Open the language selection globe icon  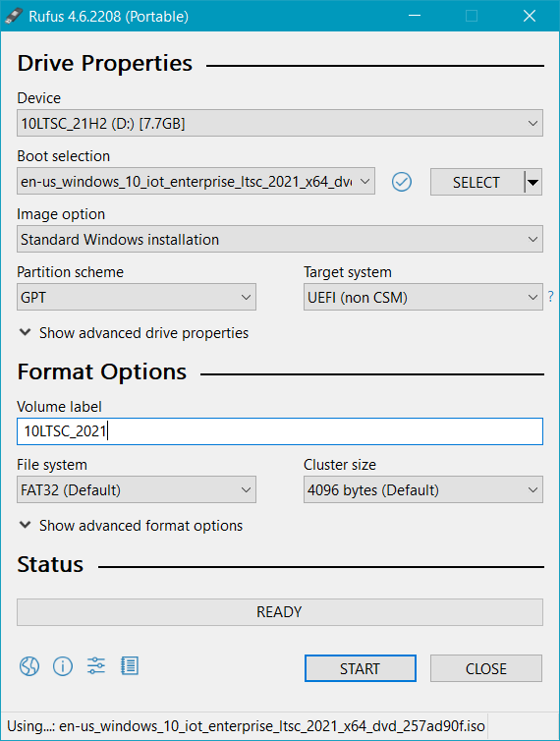[29, 666]
